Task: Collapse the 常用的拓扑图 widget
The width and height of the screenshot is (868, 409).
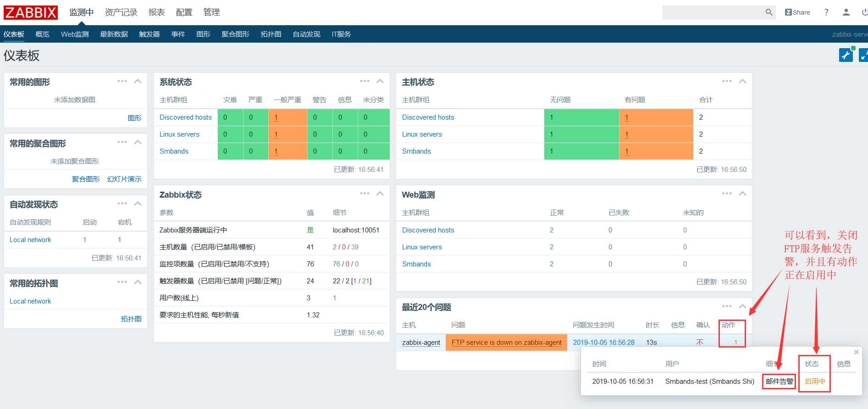Action: 138,282
